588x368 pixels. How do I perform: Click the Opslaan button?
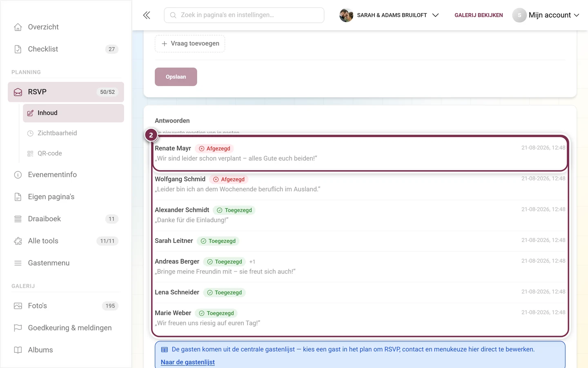coord(176,77)
